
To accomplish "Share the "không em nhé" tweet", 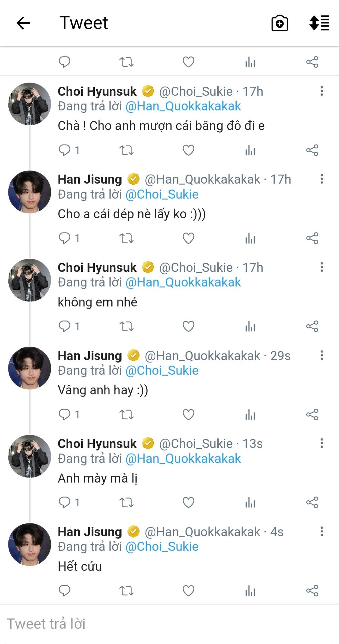I will click(x=312, y=326).
